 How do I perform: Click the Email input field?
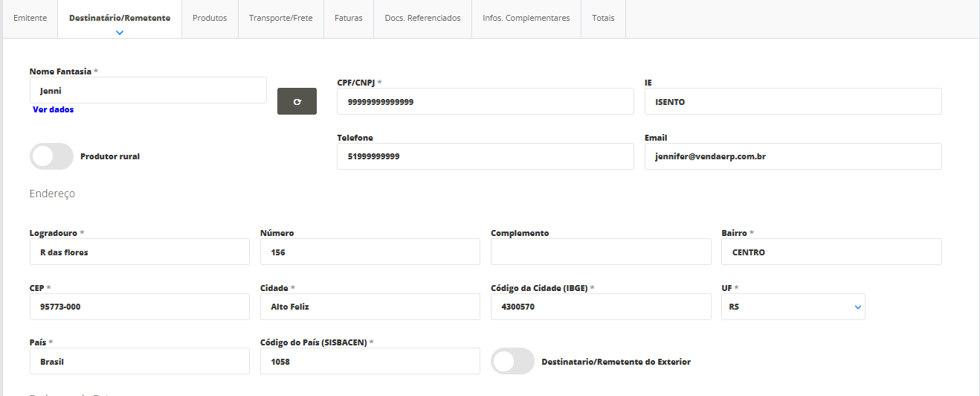(x=793, y=156)
